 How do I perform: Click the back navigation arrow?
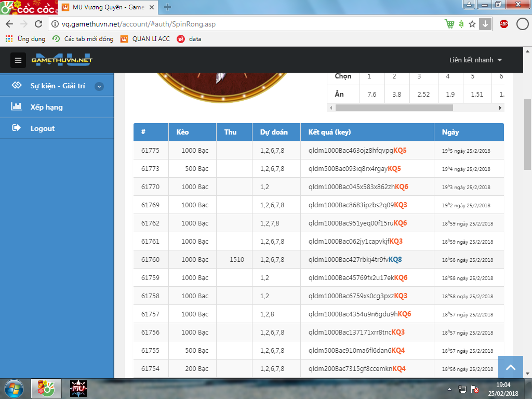[9, 24]
